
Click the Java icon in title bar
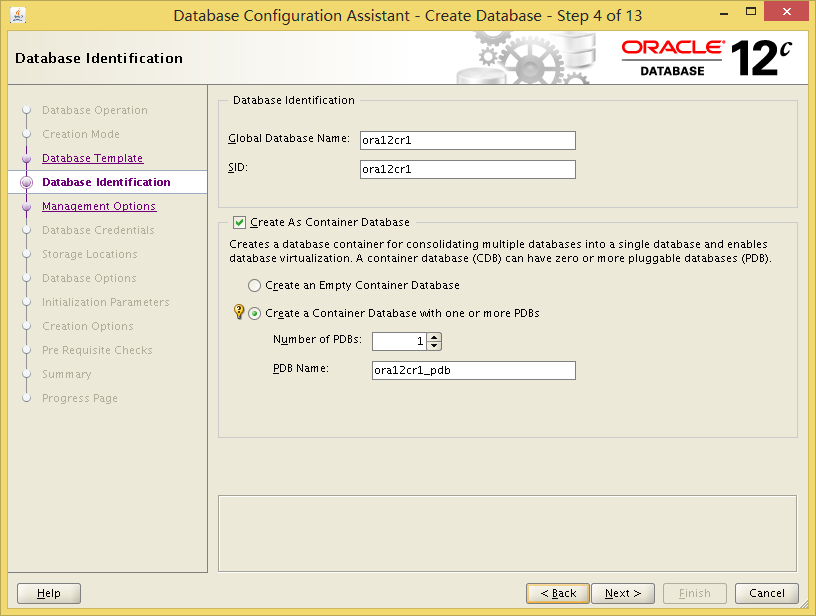point(17,15)
